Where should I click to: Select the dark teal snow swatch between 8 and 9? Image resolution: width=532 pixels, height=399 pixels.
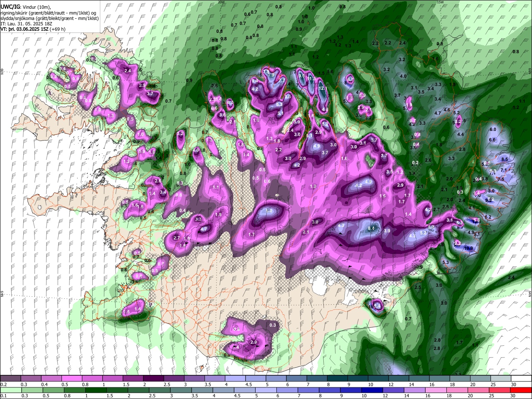(x=337, y=379)
